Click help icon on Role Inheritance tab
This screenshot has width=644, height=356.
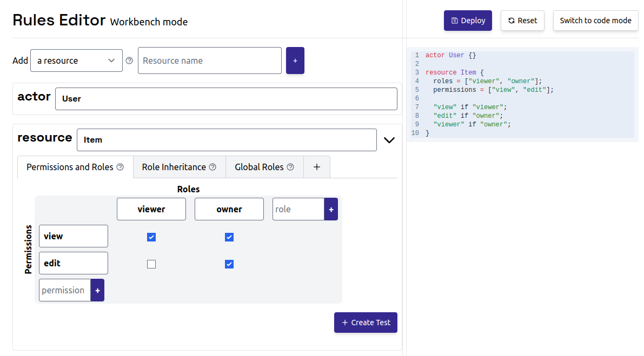click(x=213, y=167)
